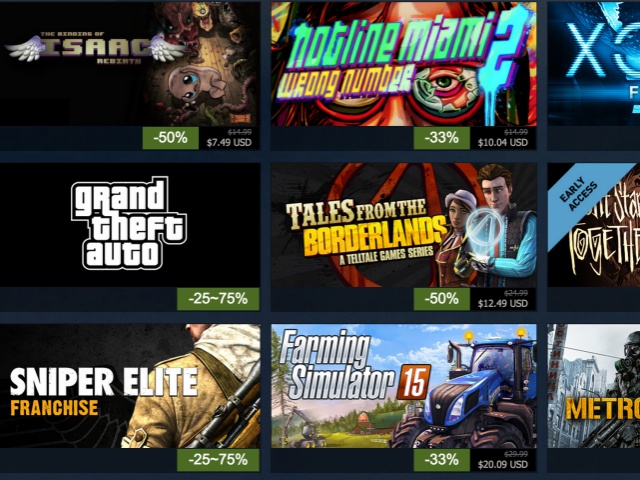This screenshot has height=480, width=640.
Task: Click the $7.49 USD price for Isaac
Action: coord(229,142)
